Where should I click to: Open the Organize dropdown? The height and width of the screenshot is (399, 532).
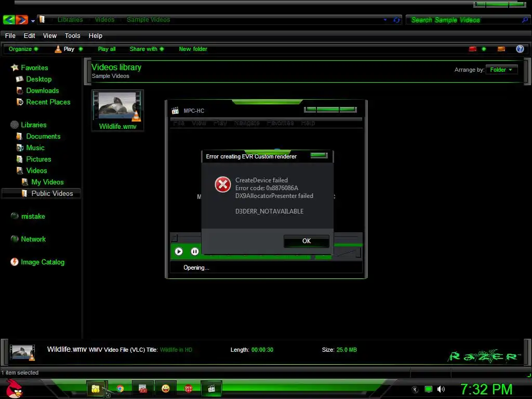[23, 49]
